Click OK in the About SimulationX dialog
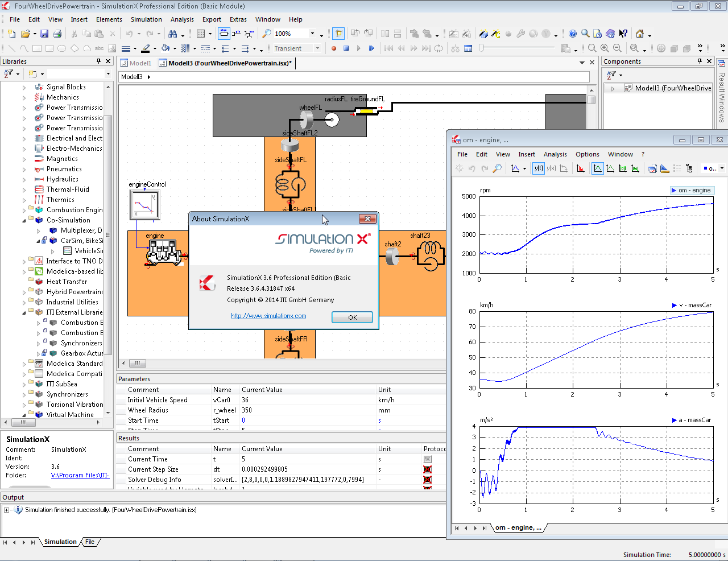 point(352,317)
